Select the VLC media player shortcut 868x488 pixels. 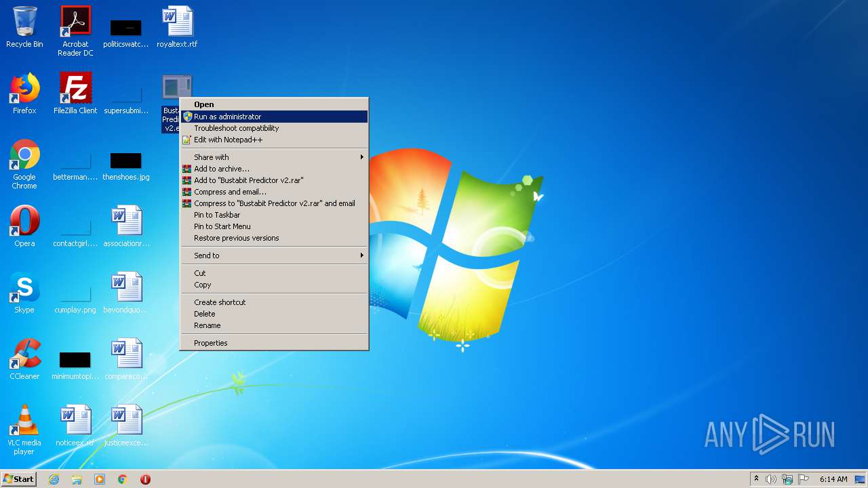(24, 430)
